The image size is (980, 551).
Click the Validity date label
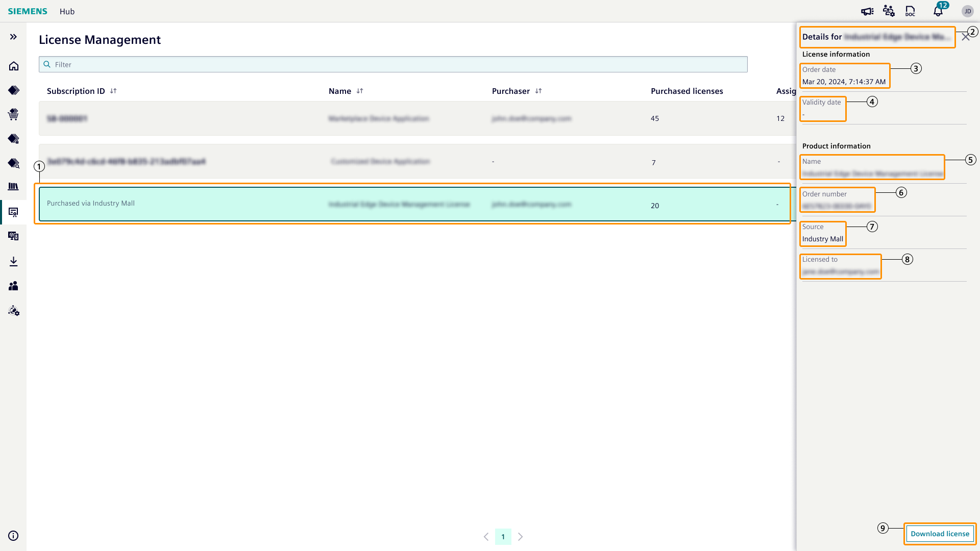[821, 102]
